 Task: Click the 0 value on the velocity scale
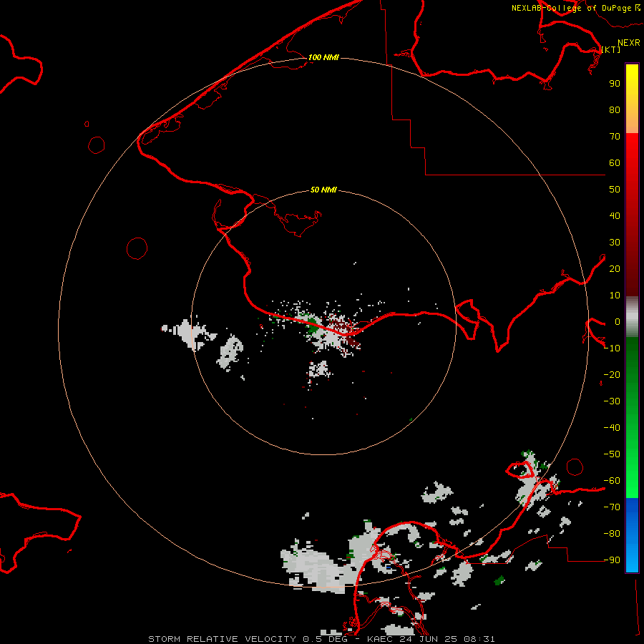[617, 321]
